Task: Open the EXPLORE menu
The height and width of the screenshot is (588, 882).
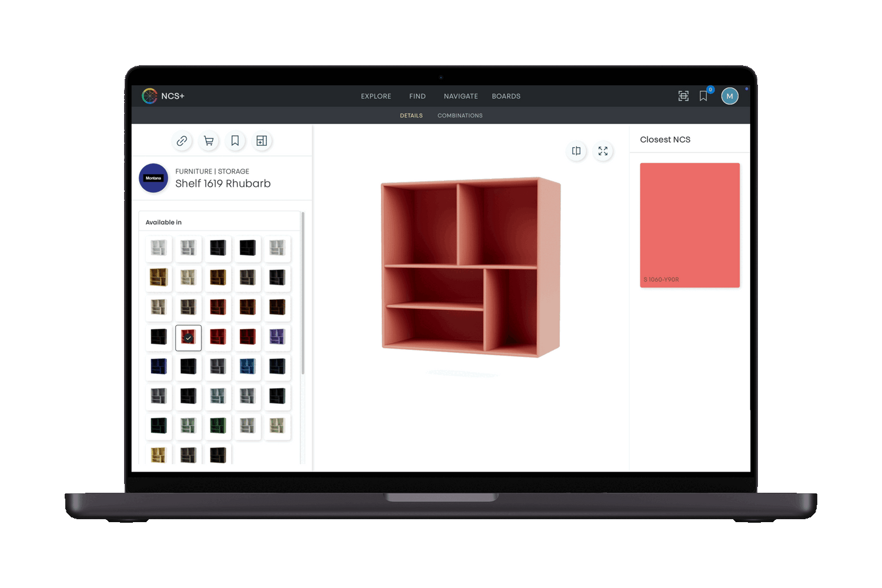Action: (376, 96)
